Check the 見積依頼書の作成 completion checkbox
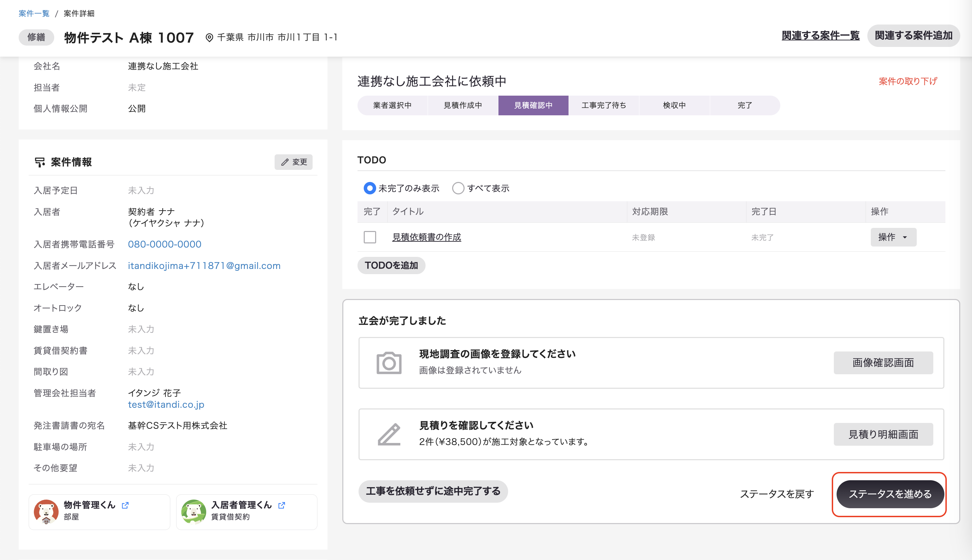The image size is (972, 560). tap(370, 237)
